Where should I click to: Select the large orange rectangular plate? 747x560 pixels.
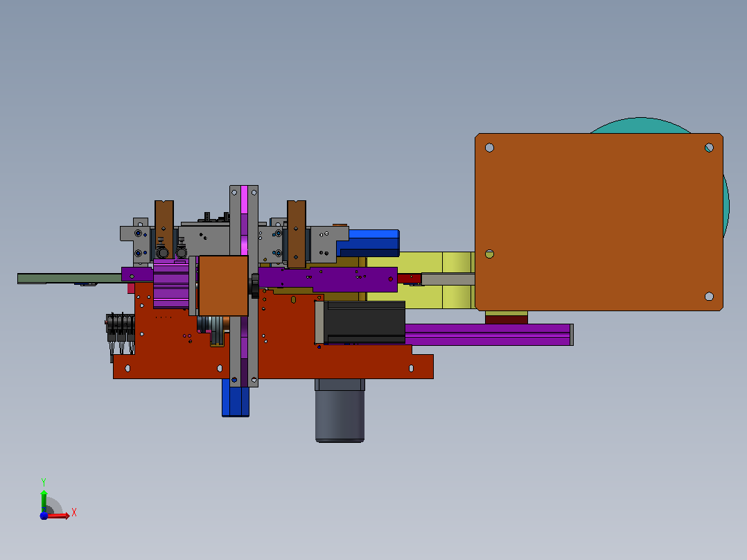(599, 222)
